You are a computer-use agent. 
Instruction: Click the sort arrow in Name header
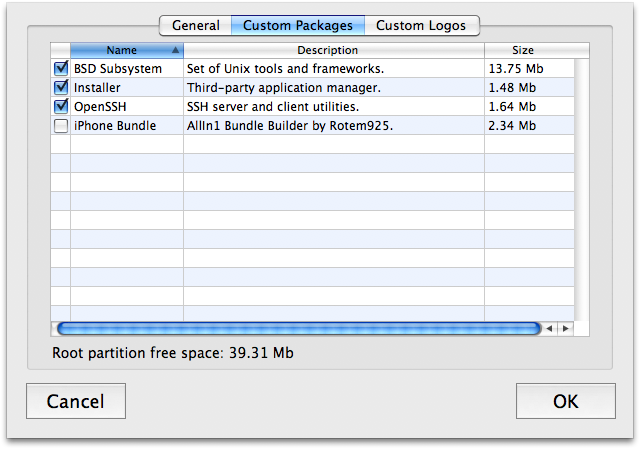click(176, 50)
